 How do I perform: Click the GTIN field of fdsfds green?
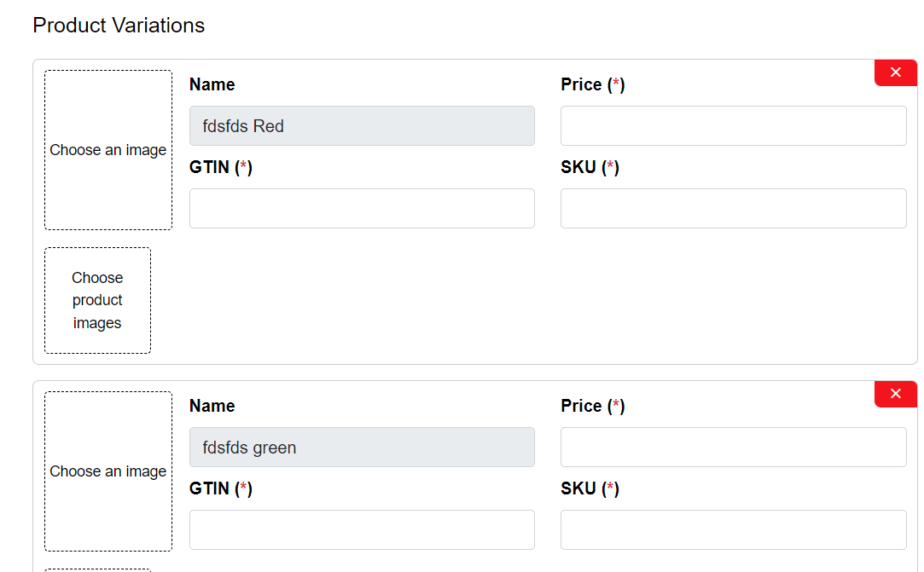[x=362, y=529]
